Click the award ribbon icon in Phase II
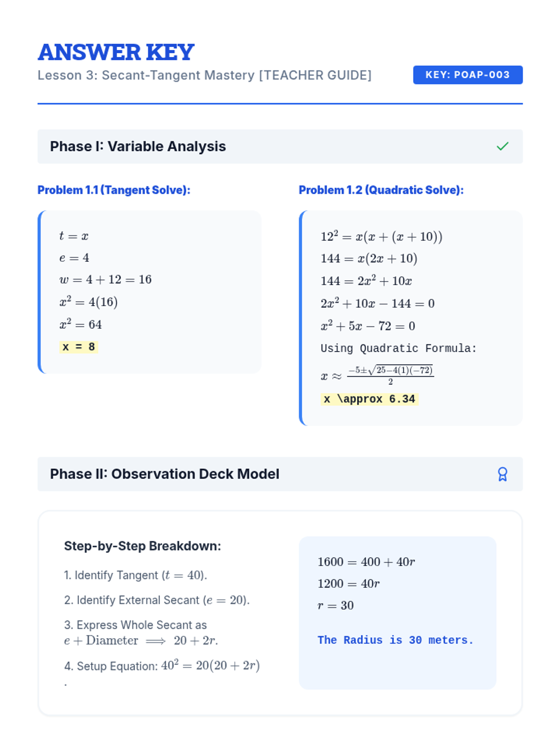The width and height of the screenshot is (560, 747). (502, 474)
